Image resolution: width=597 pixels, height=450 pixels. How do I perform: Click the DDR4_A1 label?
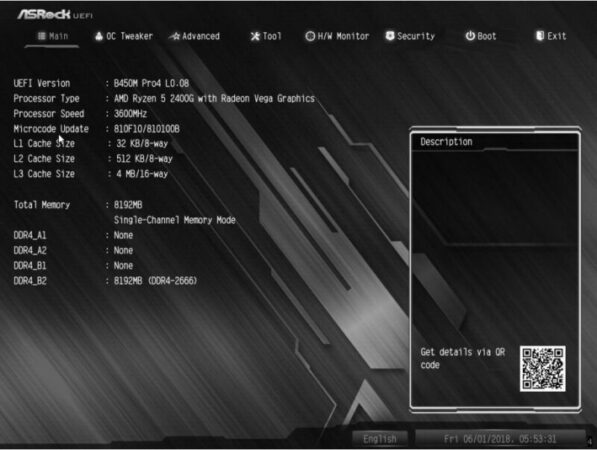(30, 235)
